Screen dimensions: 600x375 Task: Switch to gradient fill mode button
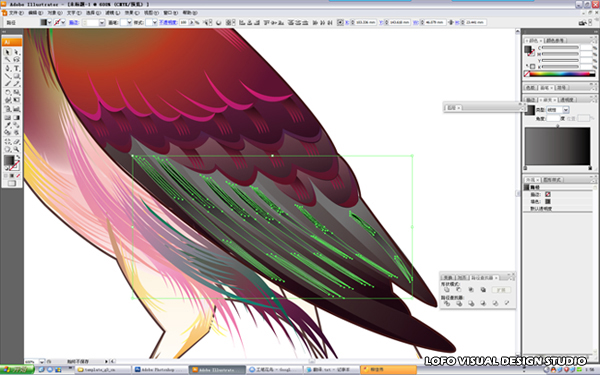coord(12,176)
